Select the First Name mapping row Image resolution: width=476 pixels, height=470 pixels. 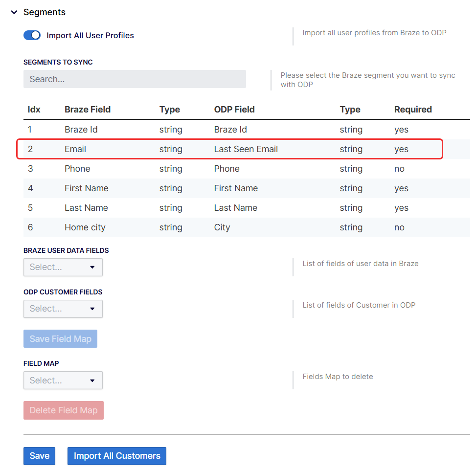point(247,188)
